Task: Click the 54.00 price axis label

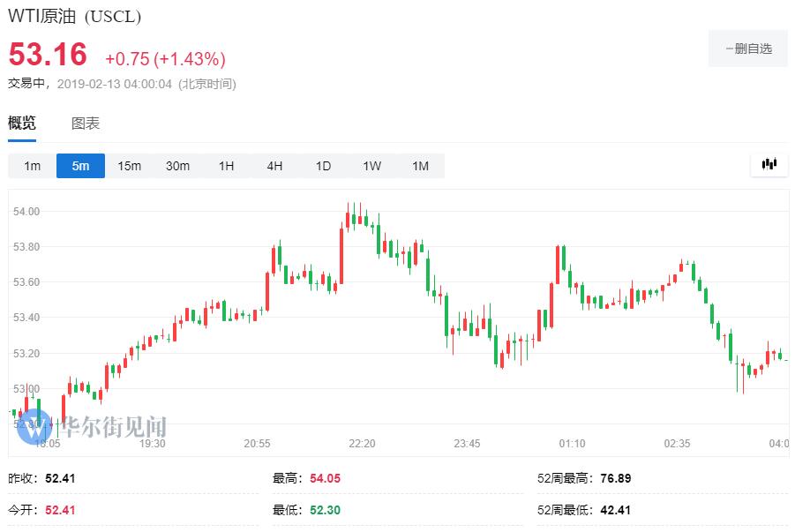Action: (26, 212)
